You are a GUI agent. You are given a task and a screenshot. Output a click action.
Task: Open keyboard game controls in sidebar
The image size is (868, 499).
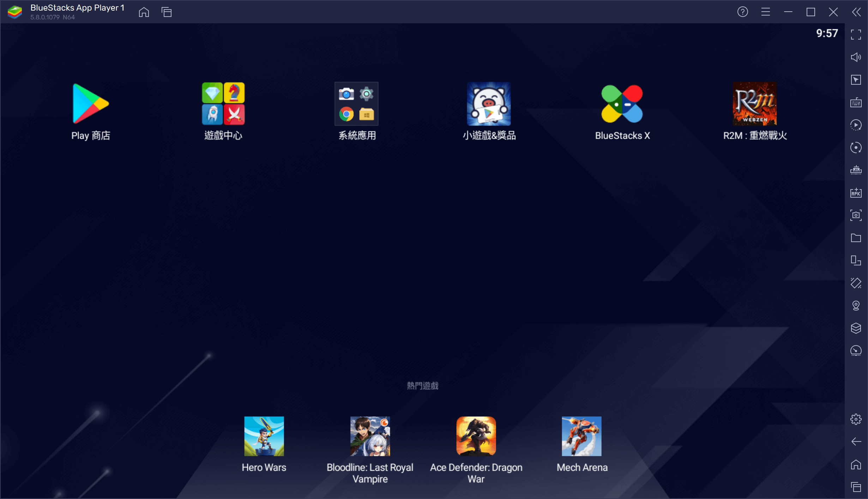click(856, 102)
